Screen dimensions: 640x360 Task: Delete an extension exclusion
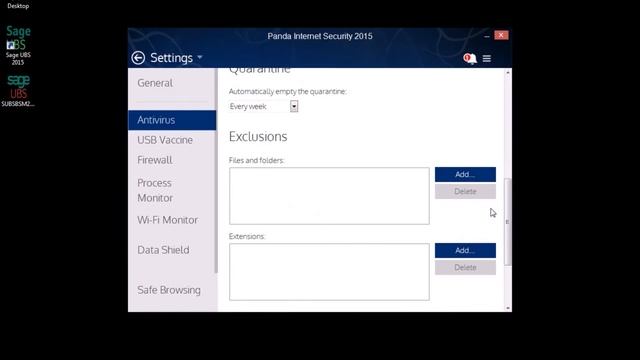pyautogui.click(x=465, y=267)
